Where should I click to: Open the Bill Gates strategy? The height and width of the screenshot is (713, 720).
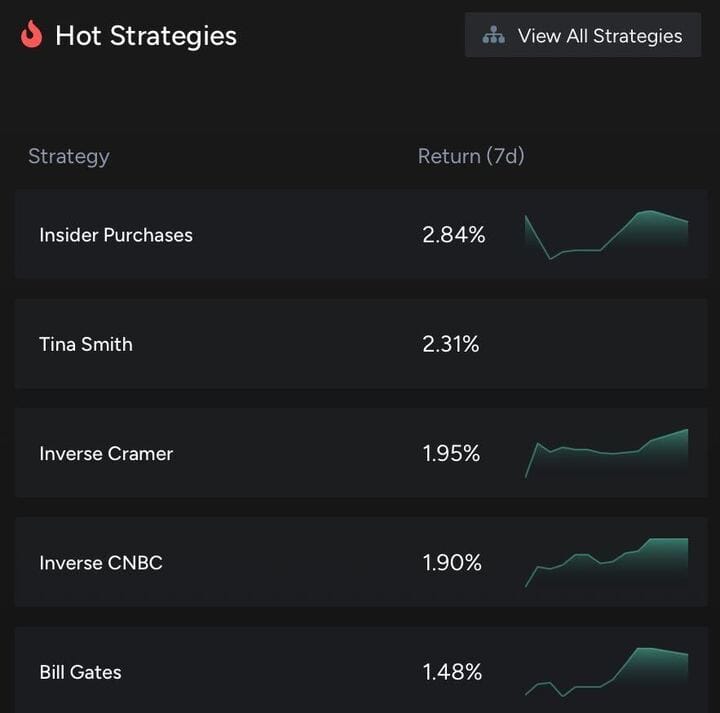click(x=80, y=672)
